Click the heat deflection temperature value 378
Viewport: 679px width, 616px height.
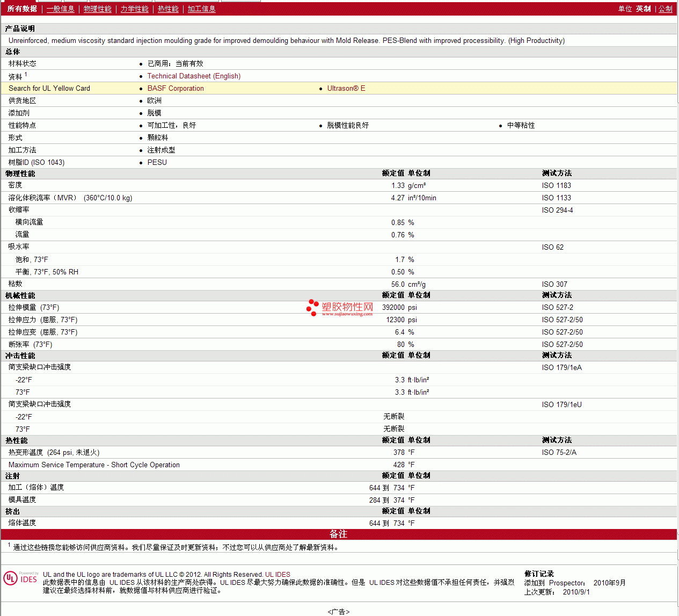click(x=399, y=453)
